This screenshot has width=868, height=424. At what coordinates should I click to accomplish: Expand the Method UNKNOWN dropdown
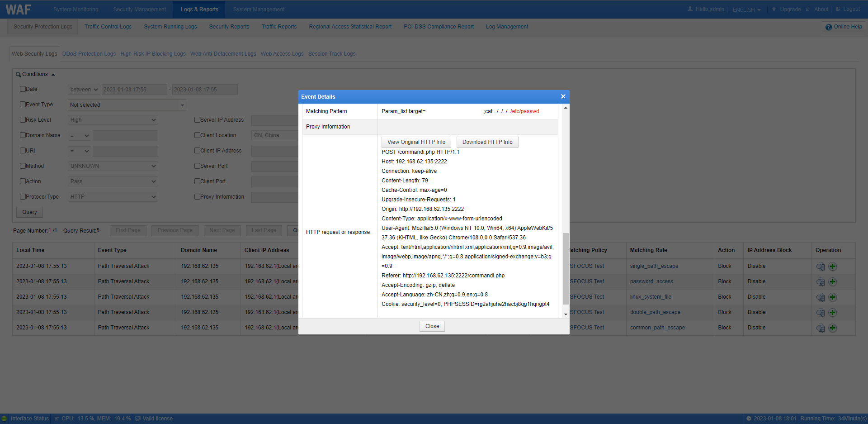113,166
